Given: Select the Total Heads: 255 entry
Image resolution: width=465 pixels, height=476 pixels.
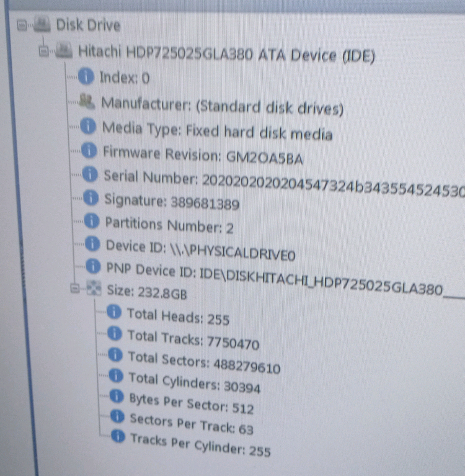Looking at the screenshot, I should tap(177, 317).
